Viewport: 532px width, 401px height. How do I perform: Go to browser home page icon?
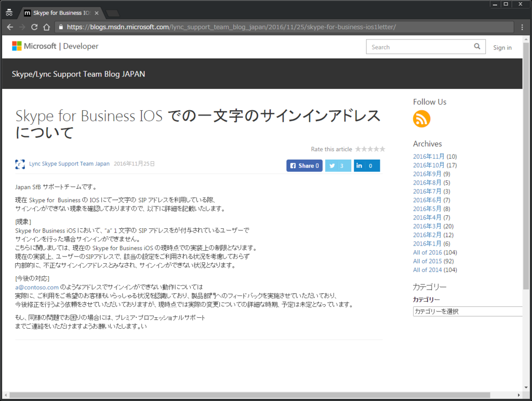pos(46,27)
